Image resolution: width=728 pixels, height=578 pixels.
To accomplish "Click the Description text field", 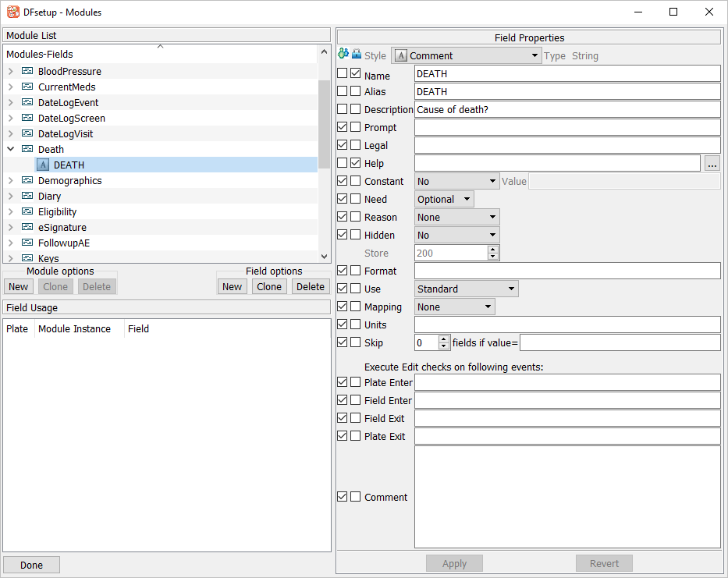I will coord(566,109).
